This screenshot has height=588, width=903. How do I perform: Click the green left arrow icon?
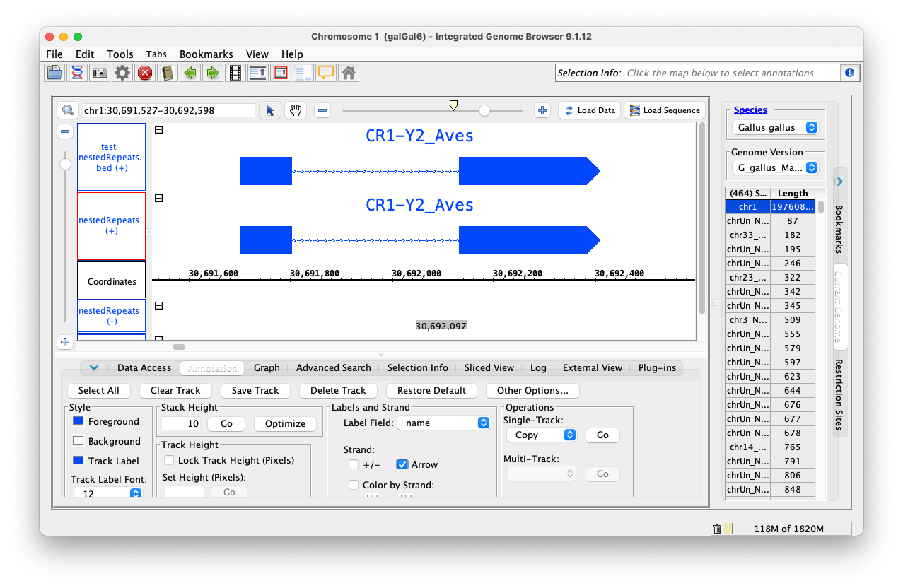point(190,73)
